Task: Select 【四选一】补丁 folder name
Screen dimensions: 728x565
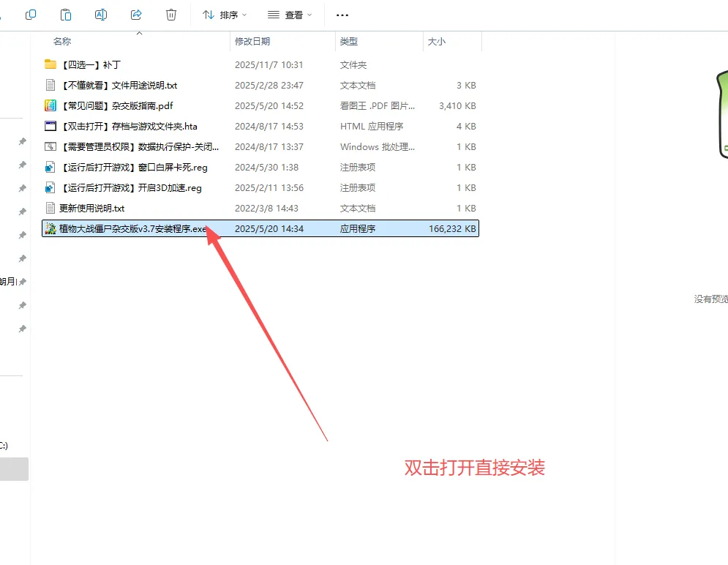Action: 91,64
